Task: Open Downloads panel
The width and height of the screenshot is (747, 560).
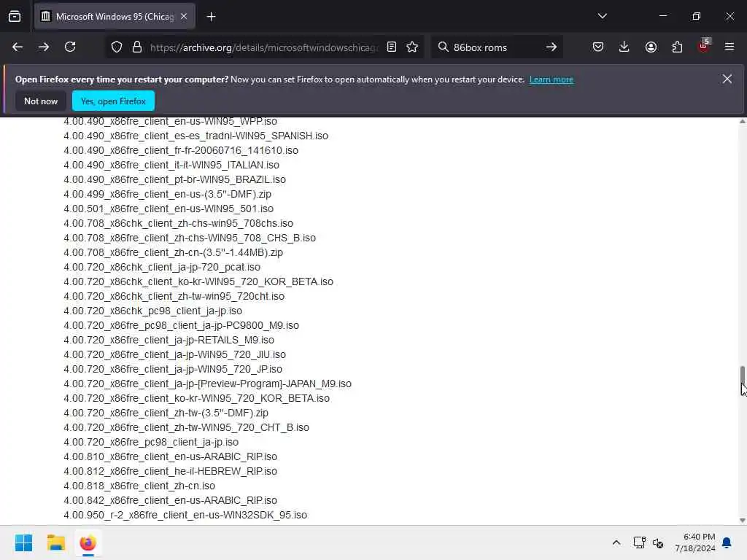Action: (624, 47)
